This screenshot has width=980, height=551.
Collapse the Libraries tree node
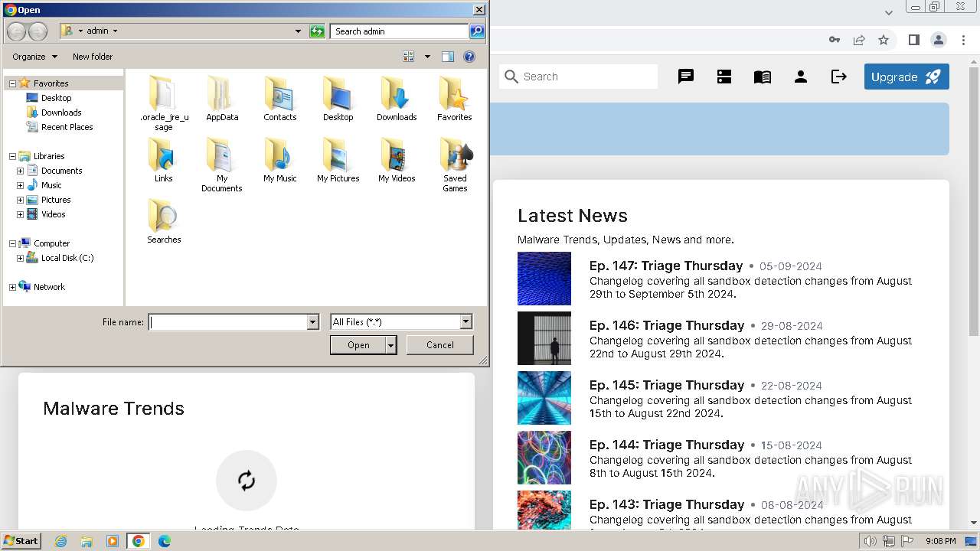click(x=12, y=156)
